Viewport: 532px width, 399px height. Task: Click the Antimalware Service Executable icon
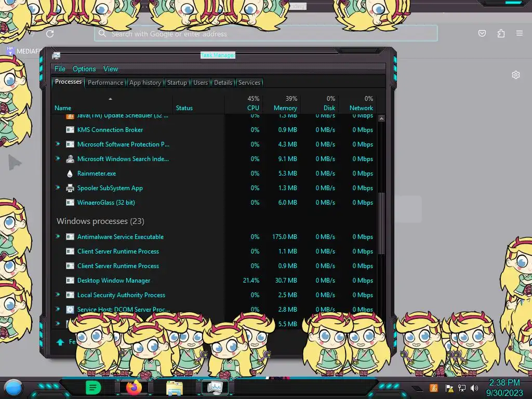click(70, 237)
